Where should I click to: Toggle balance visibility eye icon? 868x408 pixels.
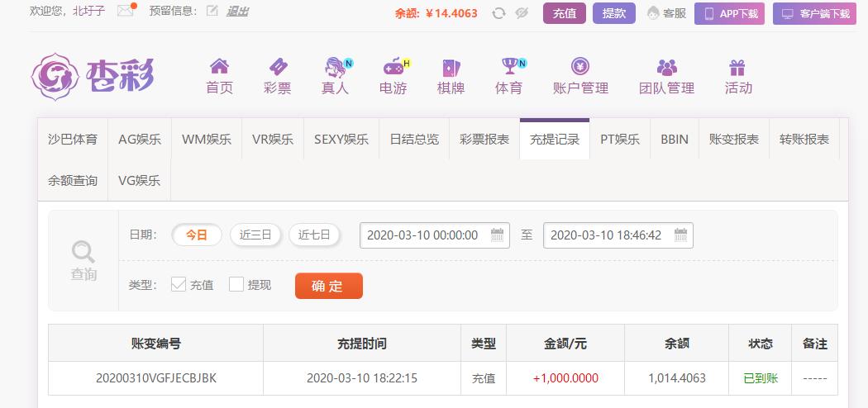[522, 13]
